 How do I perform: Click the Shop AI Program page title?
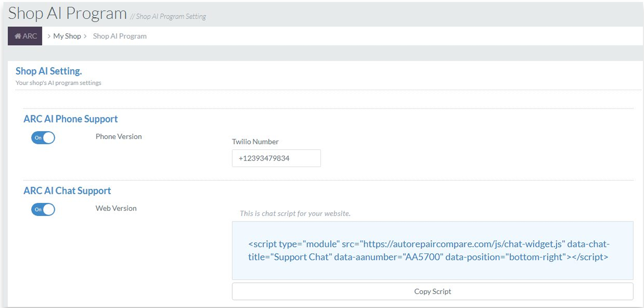point(67,14)
